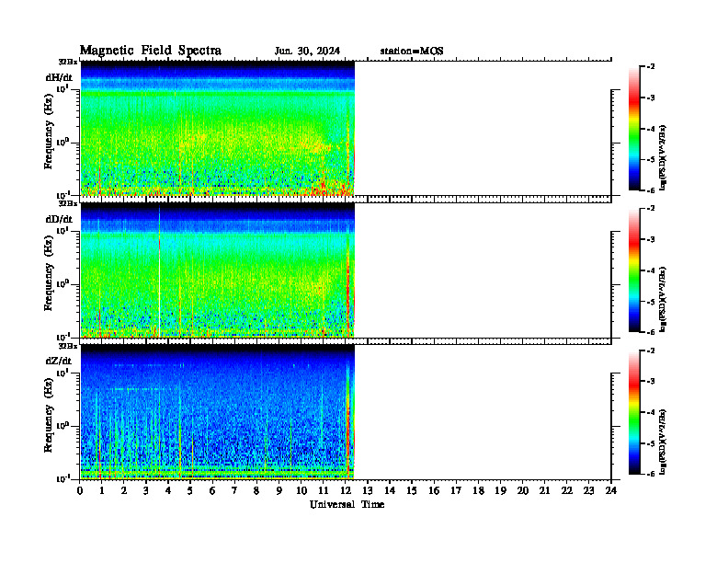Click hour '2' on the Universal Time axis

(x=124, y=491)
